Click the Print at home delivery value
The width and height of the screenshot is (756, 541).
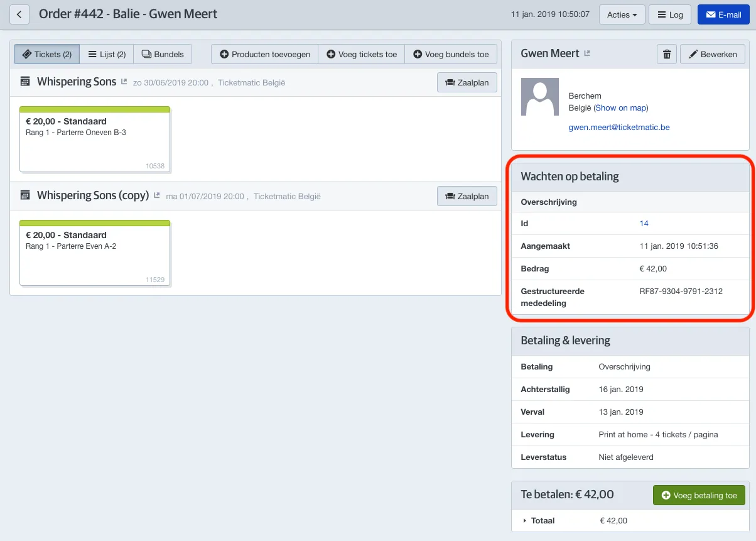659,435
